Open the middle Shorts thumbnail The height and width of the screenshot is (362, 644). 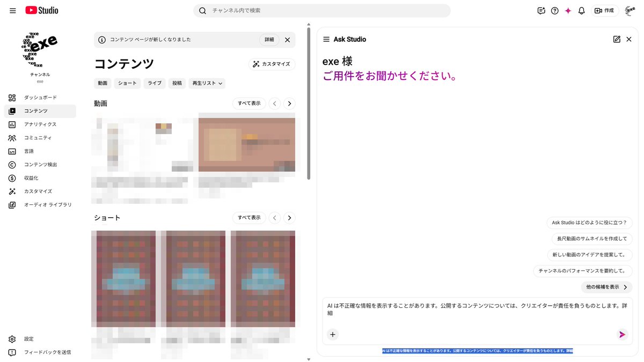193,279
